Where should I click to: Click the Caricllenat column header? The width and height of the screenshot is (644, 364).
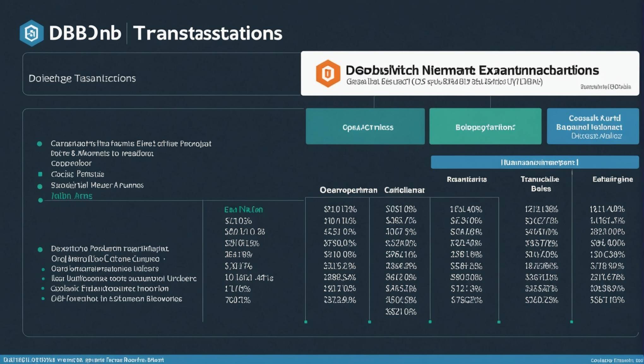point(404,190)
